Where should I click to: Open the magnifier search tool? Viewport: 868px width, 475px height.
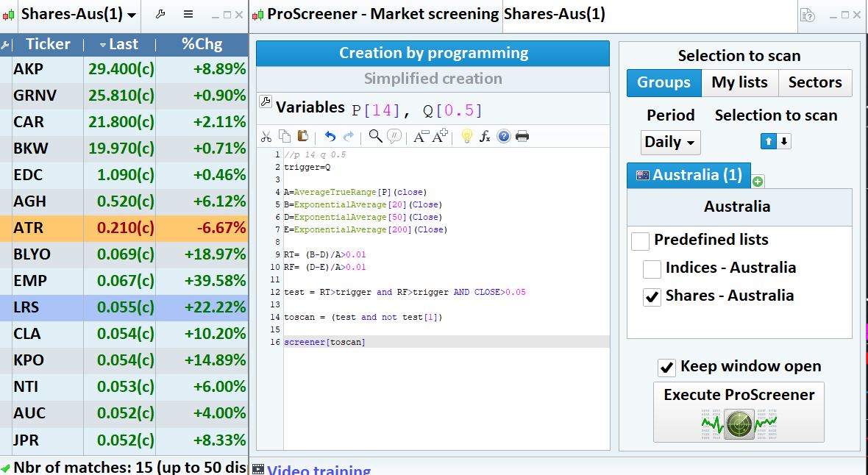click(x=375, y=136)
